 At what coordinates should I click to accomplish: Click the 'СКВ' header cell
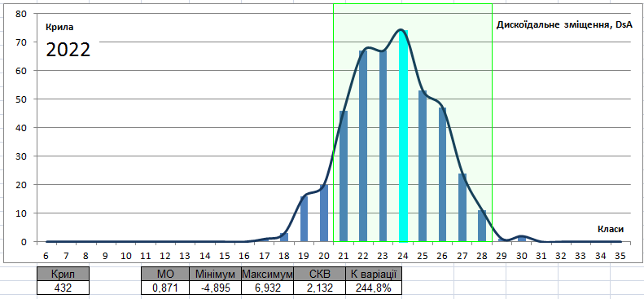click(319, 274)
